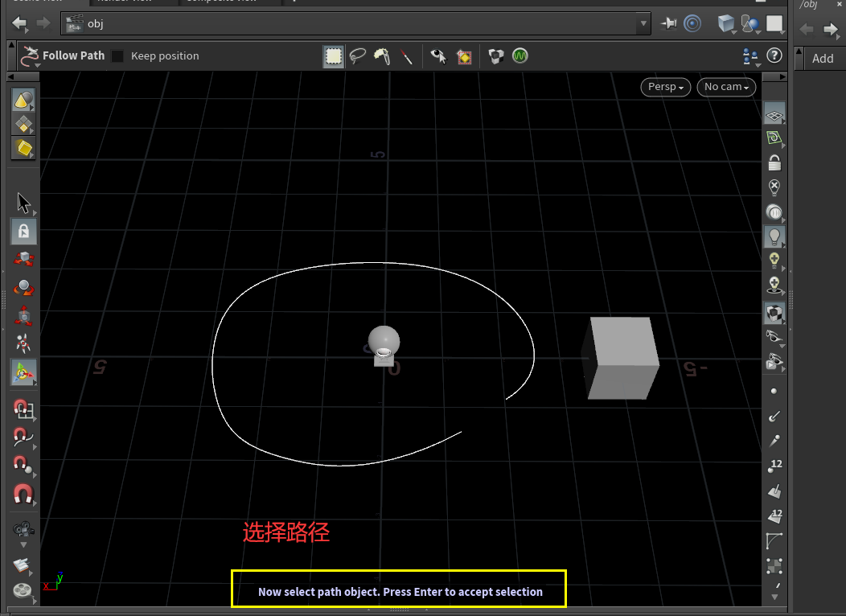Toggle display primitive numbers 12 icon

(x=774, y=515)
